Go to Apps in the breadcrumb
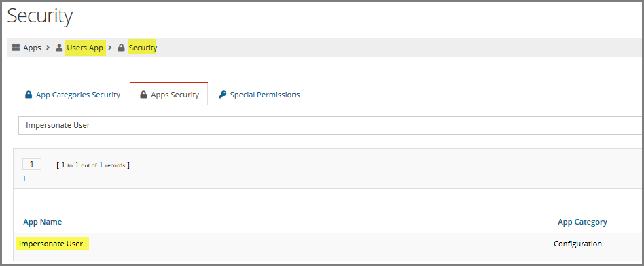 tap(32, 48)
